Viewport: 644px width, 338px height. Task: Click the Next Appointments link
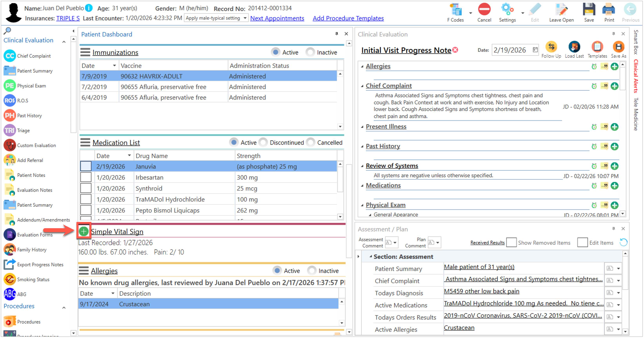tap(277, 18)
